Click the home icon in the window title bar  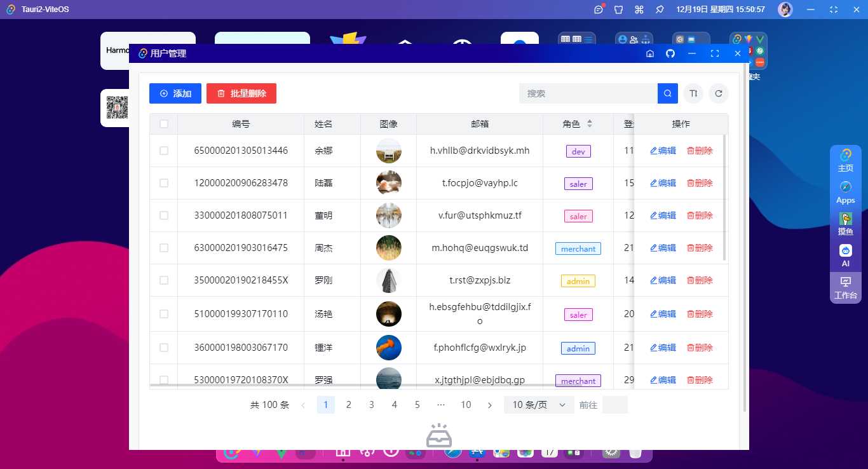coord(649,53)
